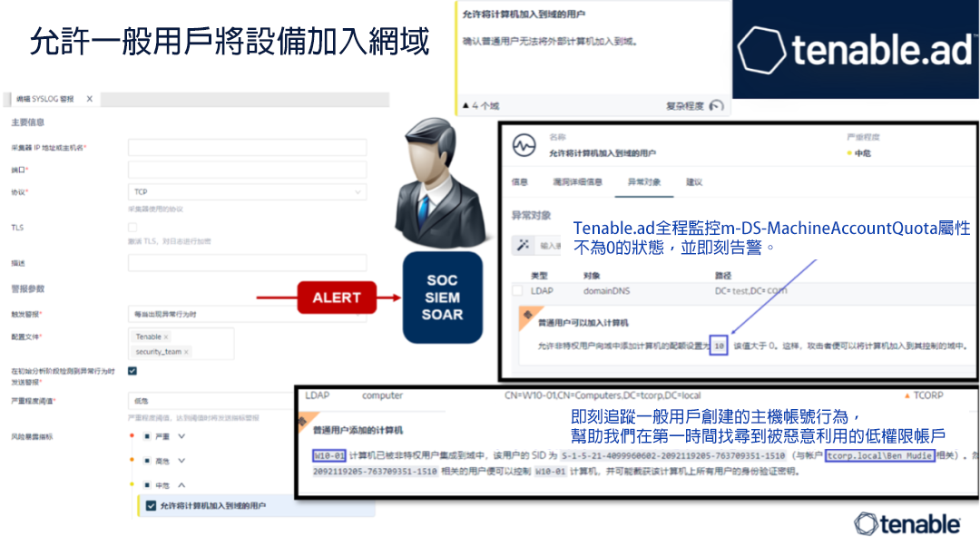The image size is (980, 546).
Task: Enable the TLS checkbox
Action: click(132, 228)
